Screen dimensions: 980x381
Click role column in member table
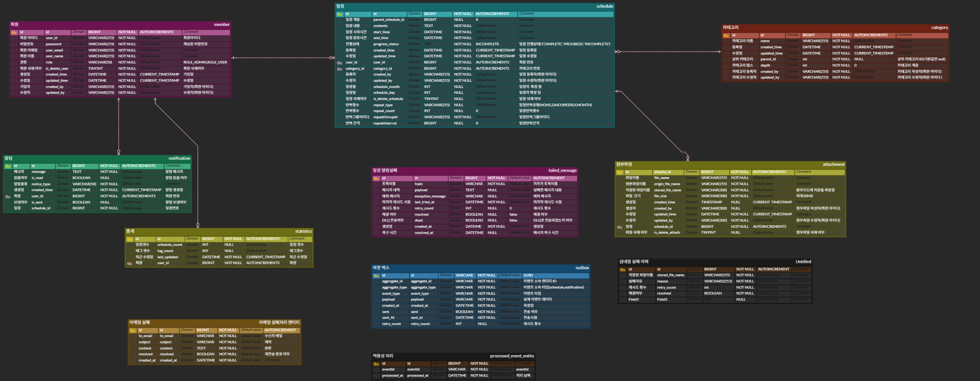coord(49,62)
